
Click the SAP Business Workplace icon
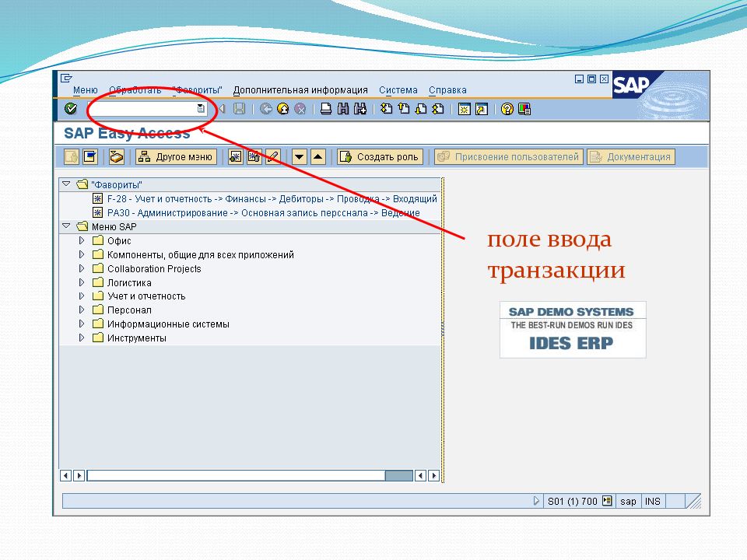pyautogui.click(x=116, y=156)
